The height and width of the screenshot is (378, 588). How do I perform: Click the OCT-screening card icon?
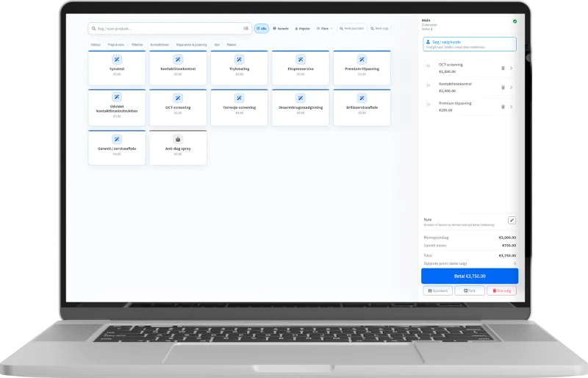[178, 98]
